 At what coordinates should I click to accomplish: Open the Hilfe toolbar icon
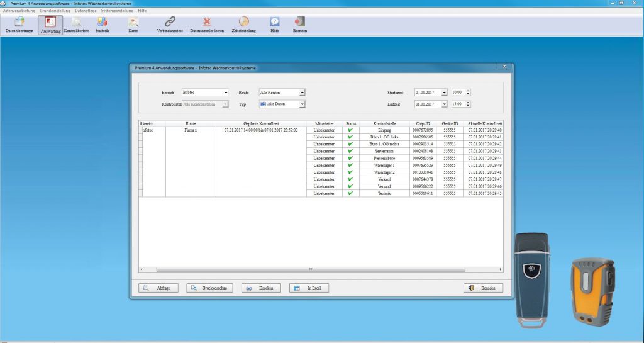(274, 24)
